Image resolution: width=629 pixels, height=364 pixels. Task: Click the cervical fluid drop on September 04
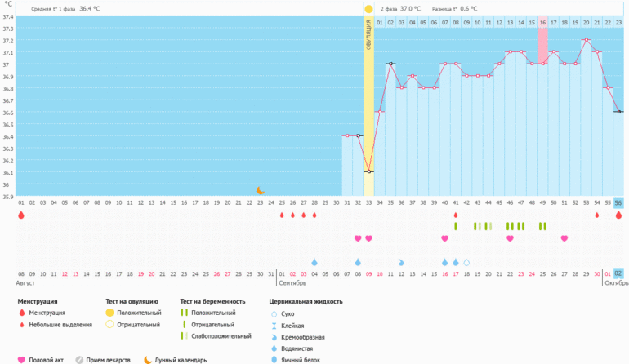[x=314, y=262]
